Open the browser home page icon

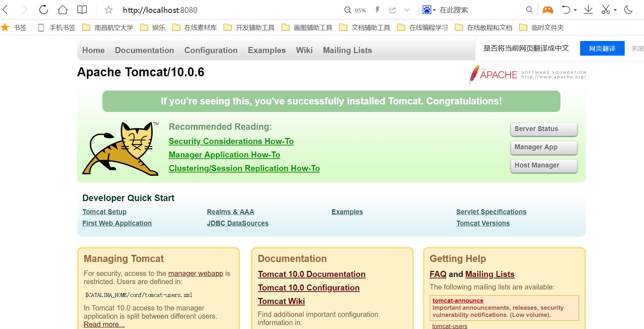63,10
